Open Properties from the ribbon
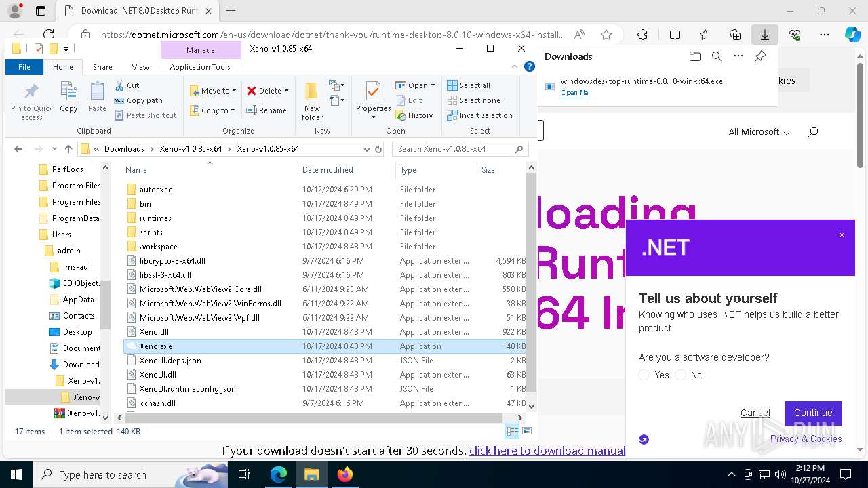 coord(374,100)
